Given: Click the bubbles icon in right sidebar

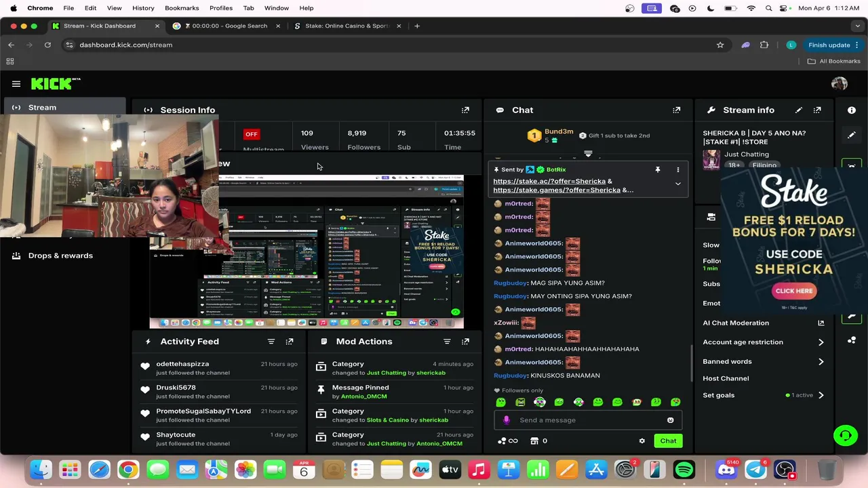Looking at the screenshot, I should [852, 340].
